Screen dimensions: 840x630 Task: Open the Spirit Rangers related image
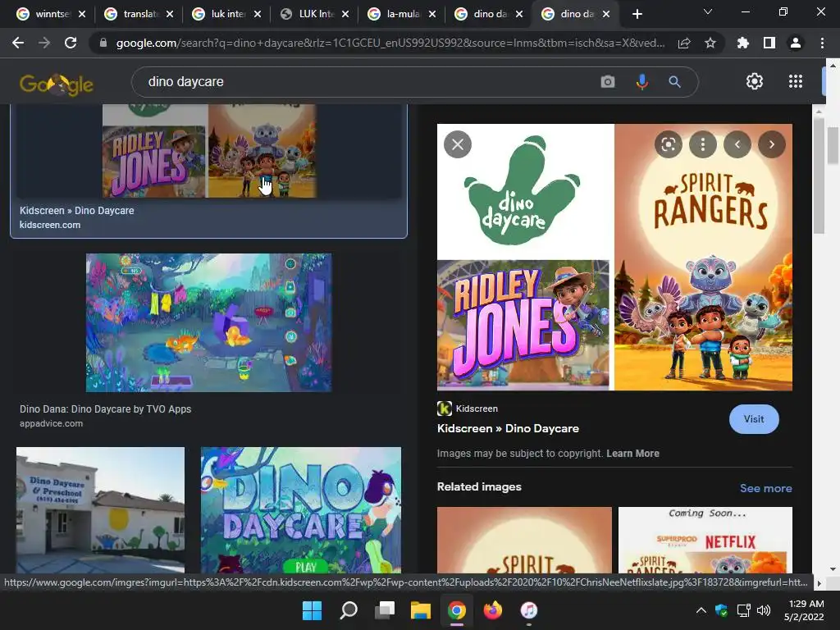524,540
